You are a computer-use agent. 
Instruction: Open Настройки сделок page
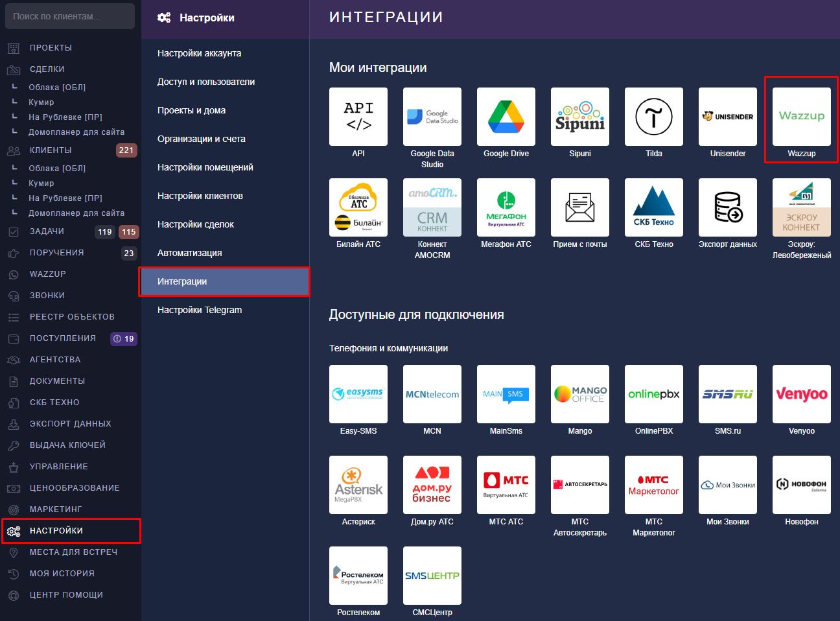tap(225, 224)
